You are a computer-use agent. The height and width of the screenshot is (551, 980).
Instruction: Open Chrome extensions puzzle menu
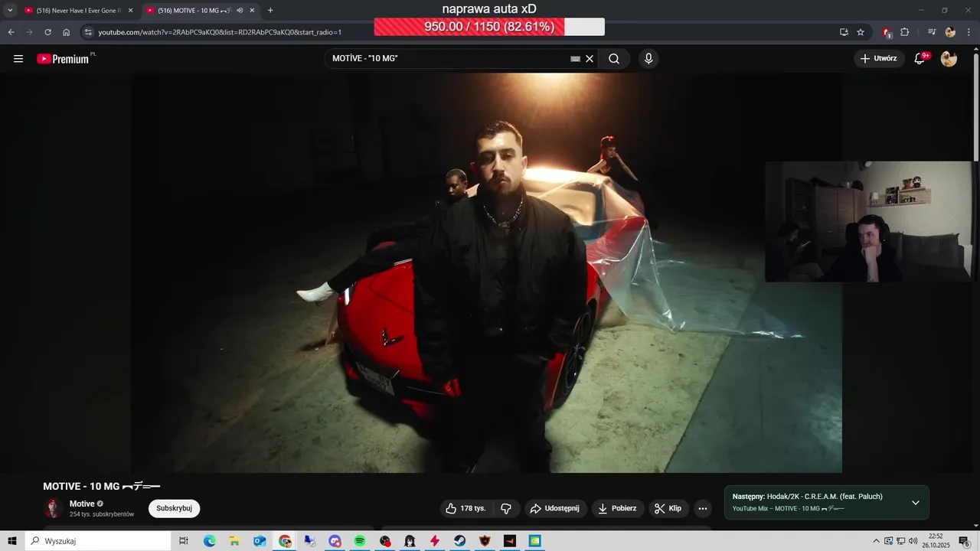[x=904, y=32]
